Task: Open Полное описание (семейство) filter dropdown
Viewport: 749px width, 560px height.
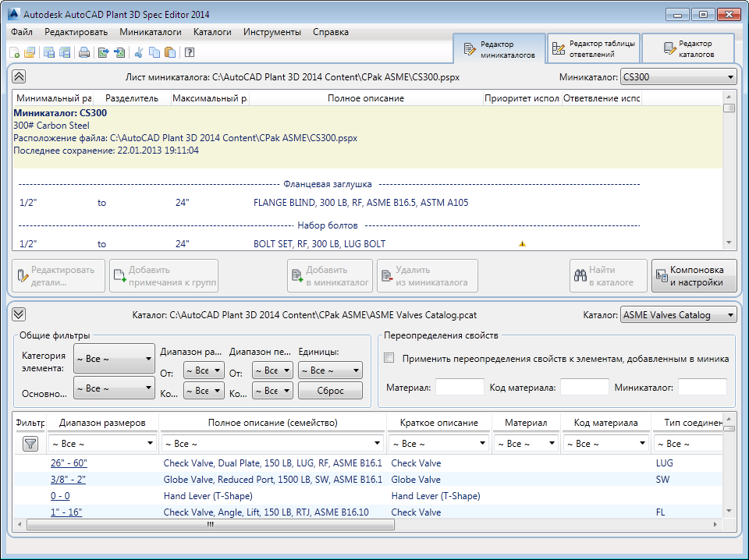Action: coord(272,444)
